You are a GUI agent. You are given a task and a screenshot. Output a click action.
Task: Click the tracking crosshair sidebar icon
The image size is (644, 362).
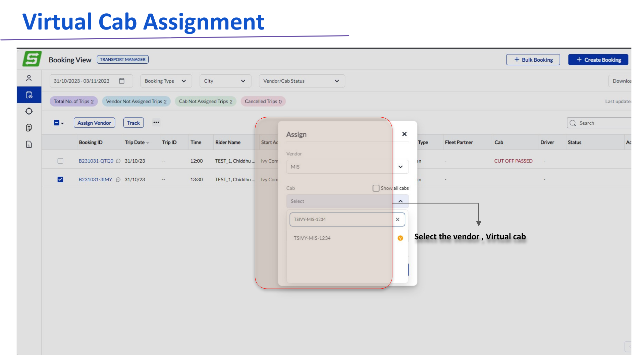[x=29, y=111]
